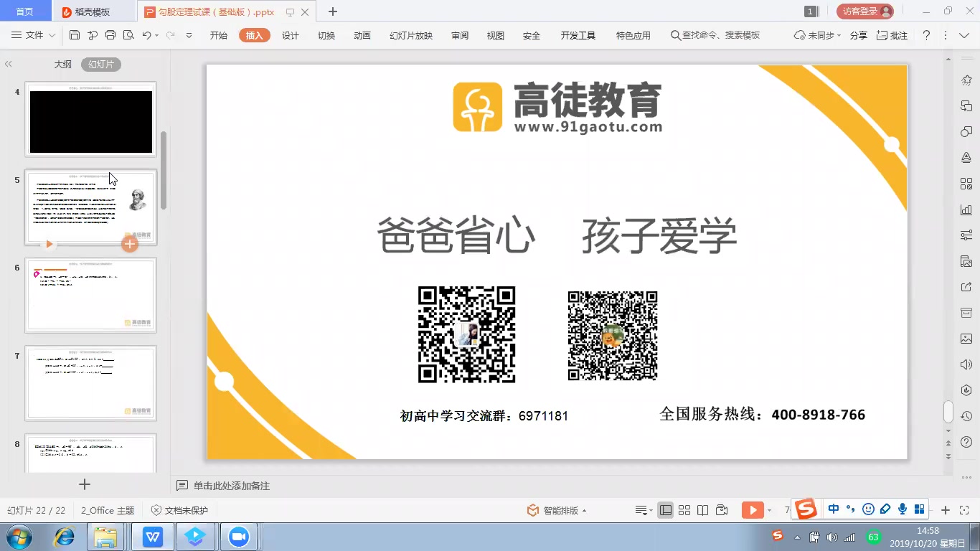Click the Print icon in quick toolbar
This screenshot has width=980, height=551.
(x=110, y=35)
